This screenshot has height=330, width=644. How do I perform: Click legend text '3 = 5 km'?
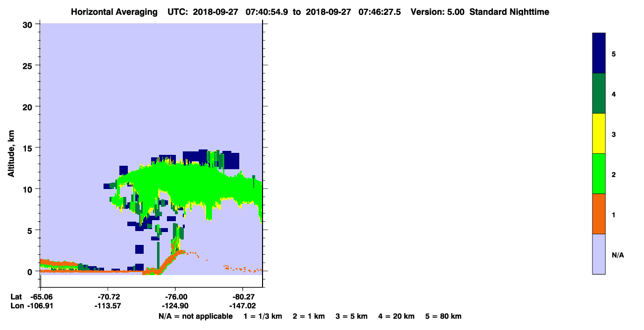coord(352,316)
